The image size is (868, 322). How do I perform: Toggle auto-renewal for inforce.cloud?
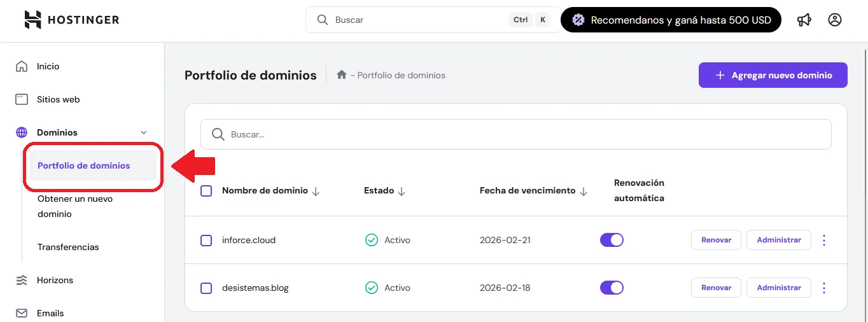tap(612, 240)
